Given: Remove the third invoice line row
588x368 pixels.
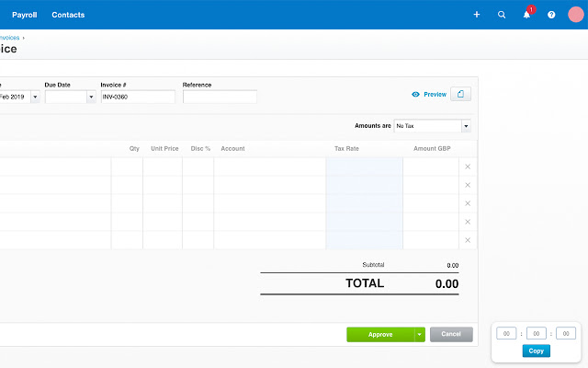Looking at the screenshot, I should point(468,203).
